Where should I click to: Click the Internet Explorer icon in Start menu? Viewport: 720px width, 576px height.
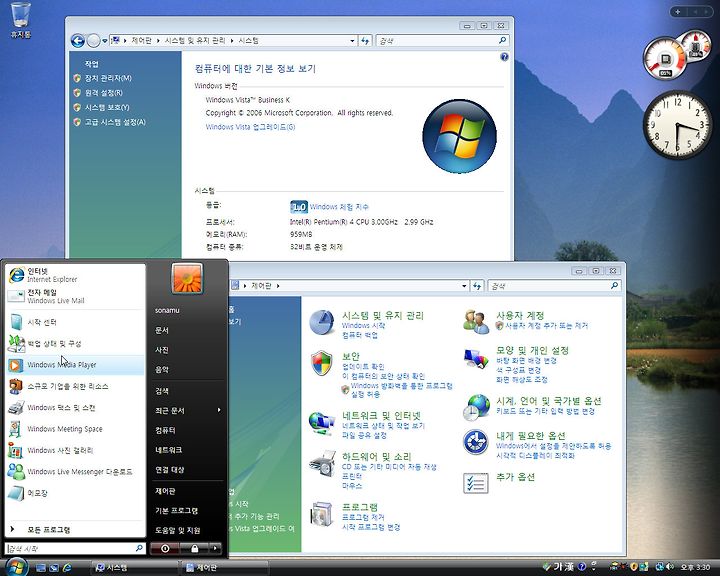[17, 275]
